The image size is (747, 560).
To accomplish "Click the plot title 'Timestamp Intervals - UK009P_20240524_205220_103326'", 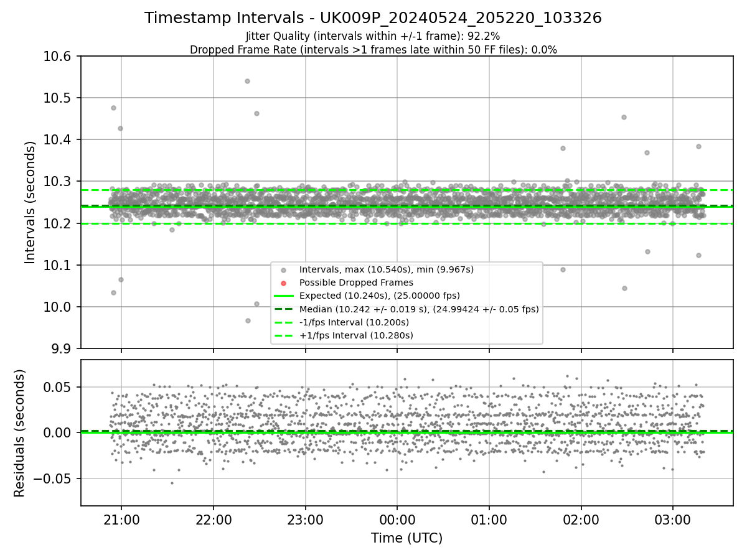I will (x=373, y=18).
